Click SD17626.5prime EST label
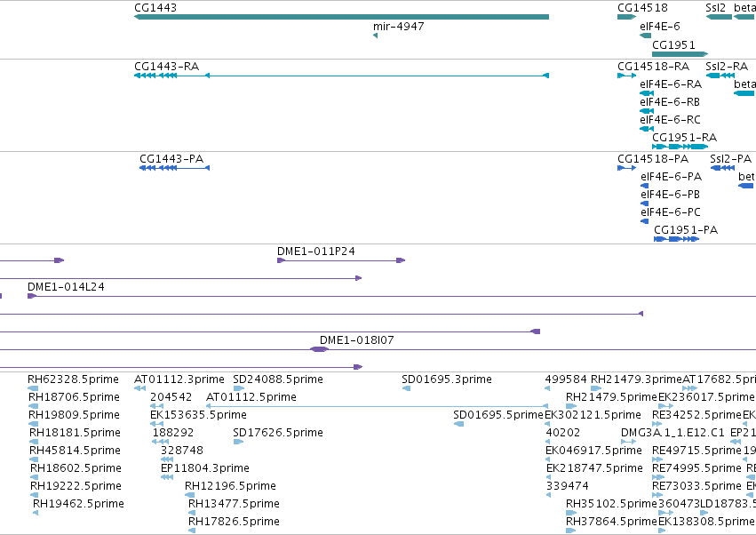Image resolution: width=756 pixels, height=535 pixels. point(278,433)
